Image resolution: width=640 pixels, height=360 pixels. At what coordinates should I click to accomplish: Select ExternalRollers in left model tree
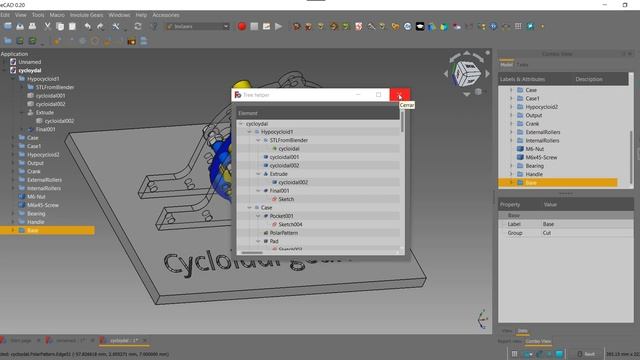44,180
